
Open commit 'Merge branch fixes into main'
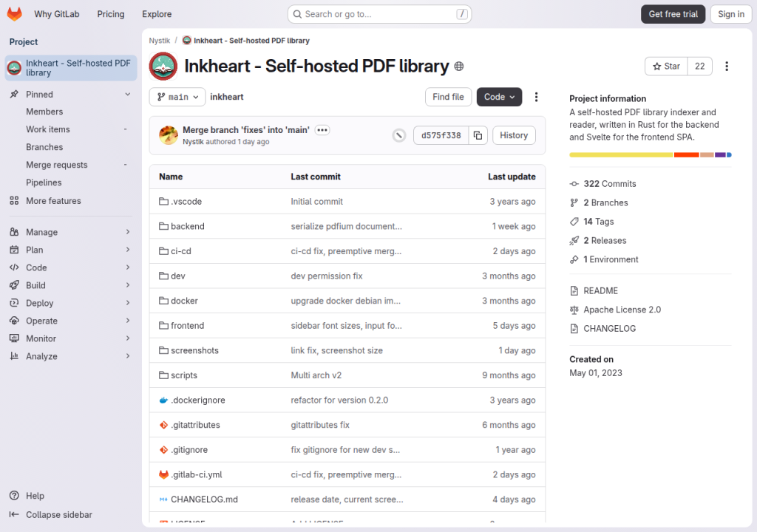coord(245,130)
